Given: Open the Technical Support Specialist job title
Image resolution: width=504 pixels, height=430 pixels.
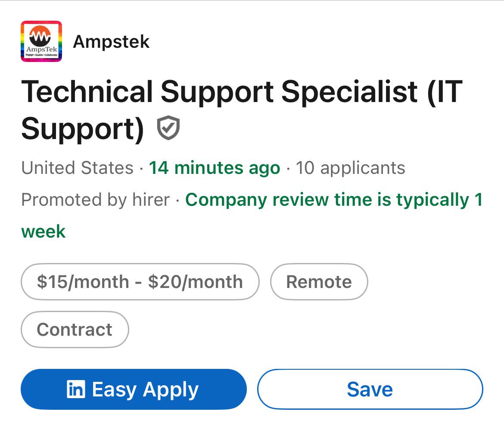Looking at the screenshot, I should coord(242,110).
